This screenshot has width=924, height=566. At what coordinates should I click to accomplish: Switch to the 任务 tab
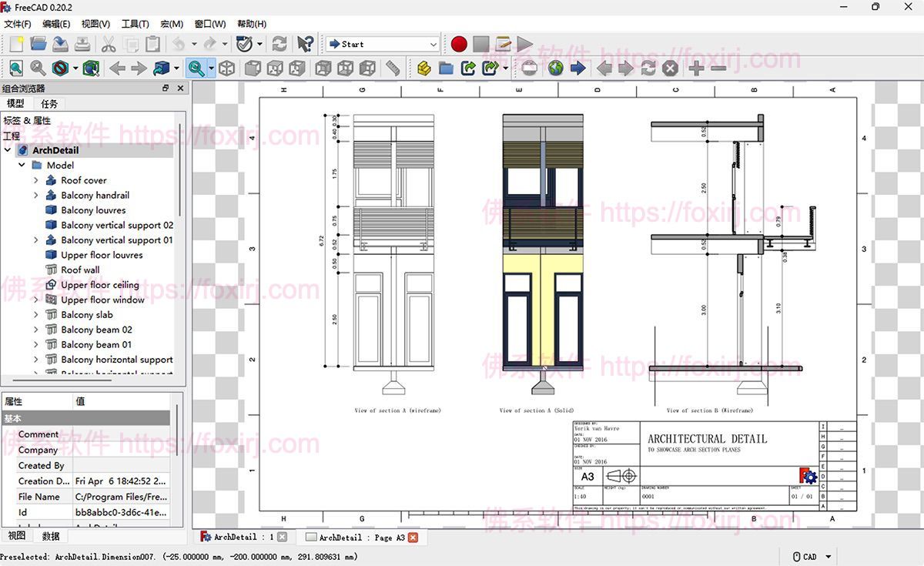49,104
